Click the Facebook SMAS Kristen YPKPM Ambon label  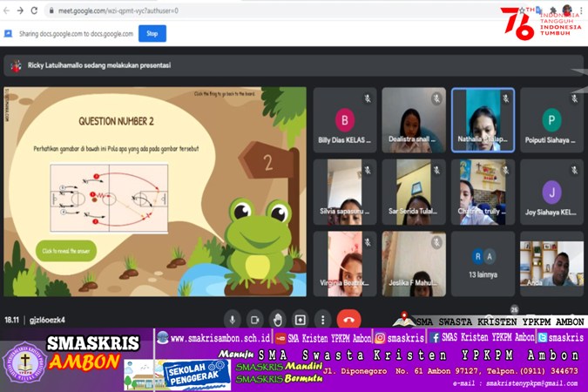(x=488, y=338)
